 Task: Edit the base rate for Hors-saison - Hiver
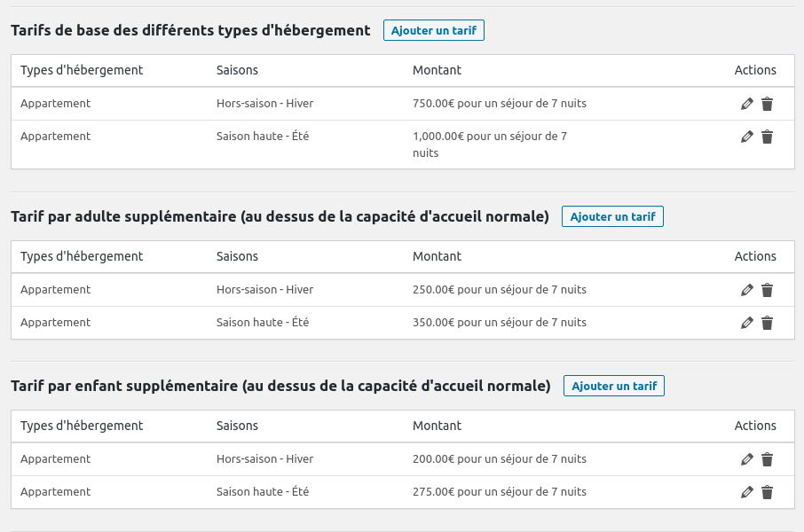746,104
